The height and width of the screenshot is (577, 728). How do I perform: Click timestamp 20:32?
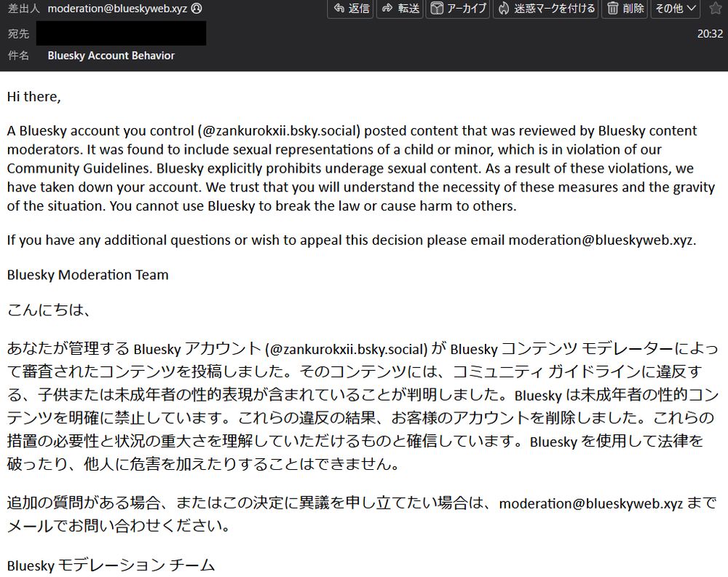click(710, 34)
